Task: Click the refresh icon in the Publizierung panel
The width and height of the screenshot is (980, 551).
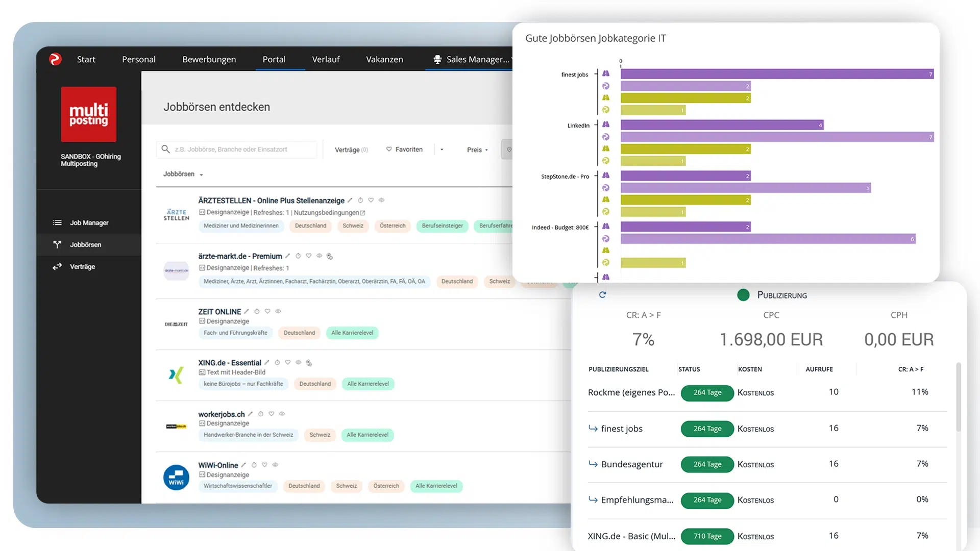Action: [x=602, y=295]
